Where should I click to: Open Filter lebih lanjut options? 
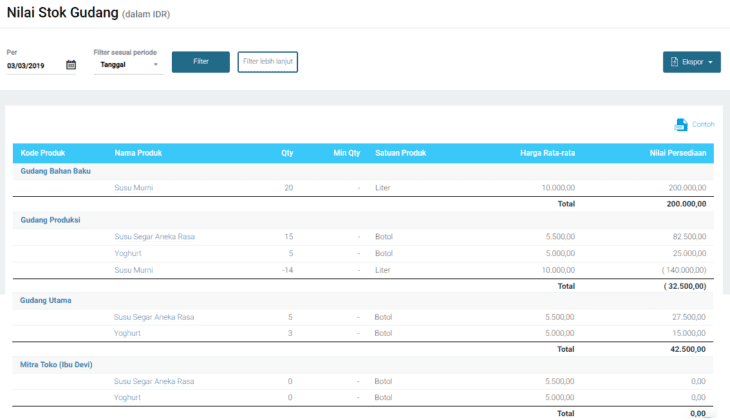[x=267, y=62]
